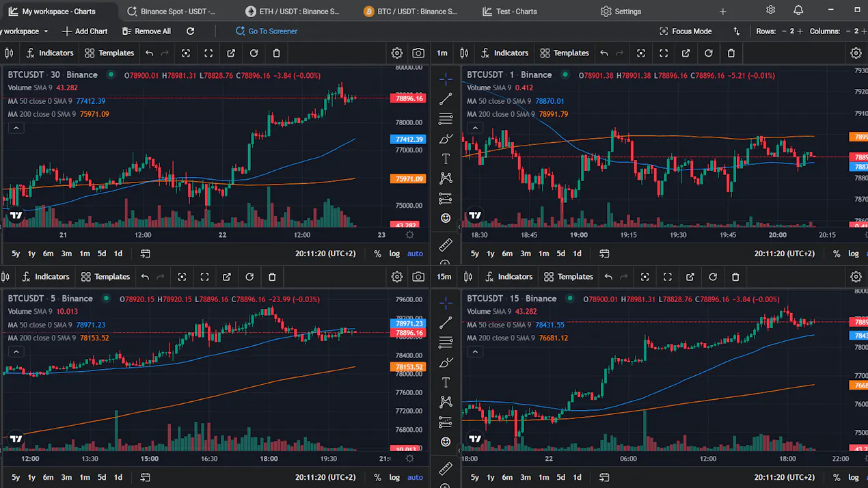Screen dimensions: 868x488
Task: Set 1y range on BTCUSDT 15 chart
Action: [x=491, y=478]
